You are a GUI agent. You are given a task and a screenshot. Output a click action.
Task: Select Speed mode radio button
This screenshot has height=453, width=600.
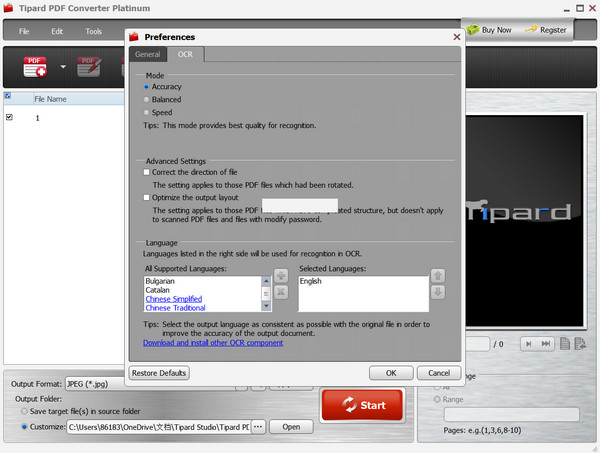(x=146, y=112)
